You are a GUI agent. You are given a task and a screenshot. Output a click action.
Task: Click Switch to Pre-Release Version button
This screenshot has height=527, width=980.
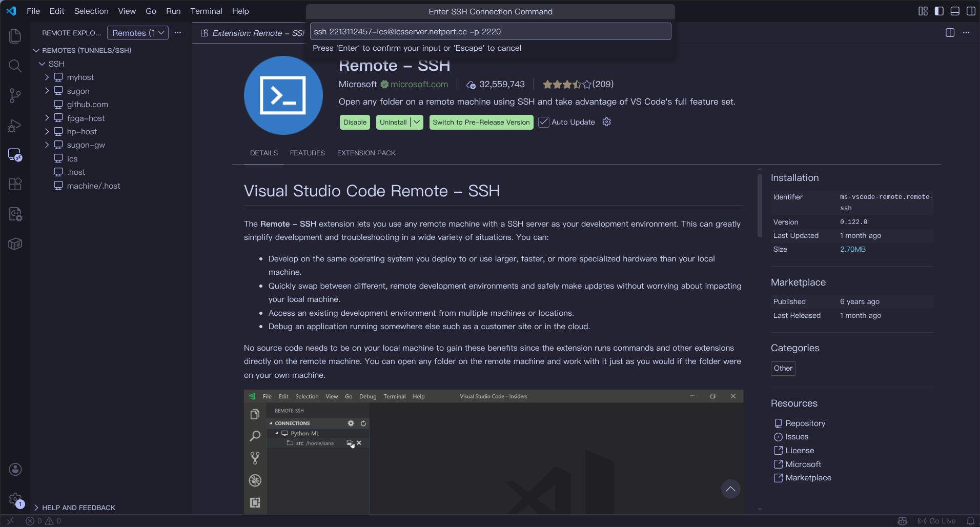[481, 122]
